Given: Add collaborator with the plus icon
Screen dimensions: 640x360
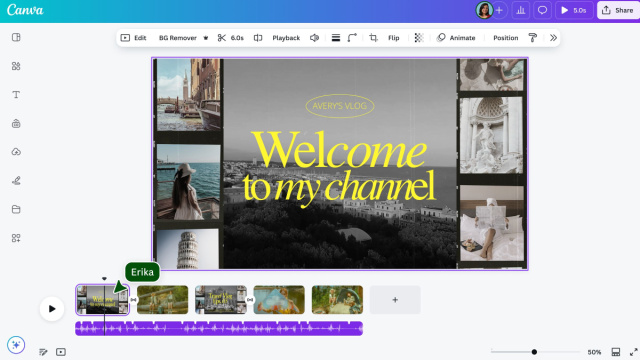Looking at the screenshot, I should click(x=499, y=10).
